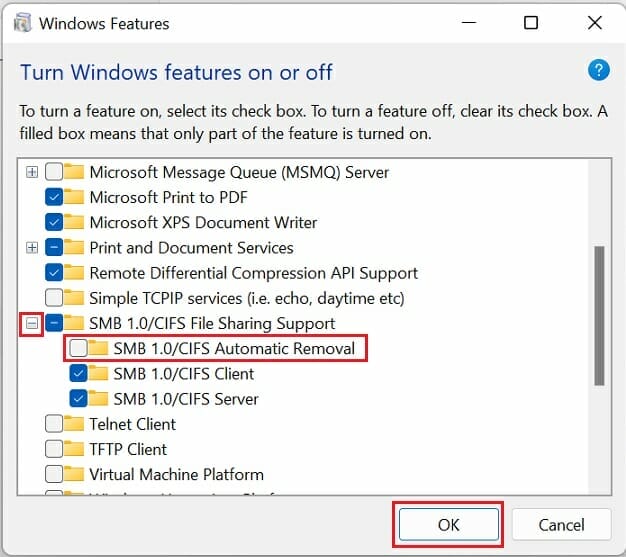Click the Windows Features title bar icon

[22, 23]
